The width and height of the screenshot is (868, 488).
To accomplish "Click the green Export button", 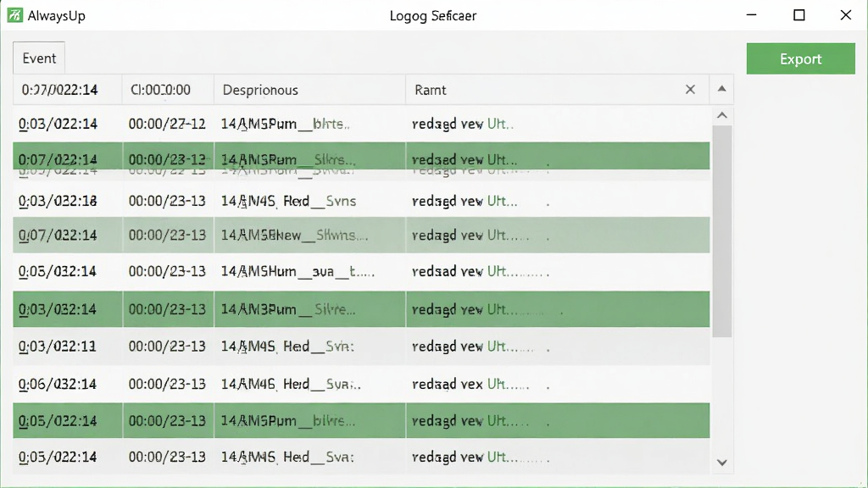I will coord(800,58).
